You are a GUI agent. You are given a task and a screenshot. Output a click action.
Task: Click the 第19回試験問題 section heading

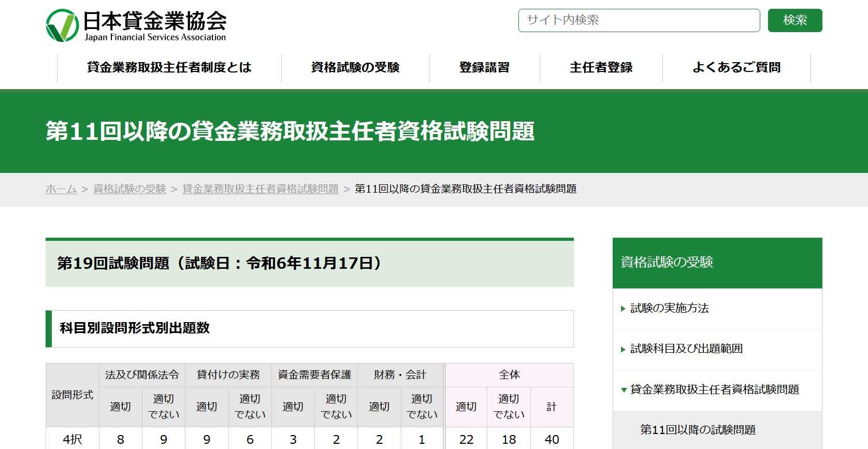(x=220, y=263)
